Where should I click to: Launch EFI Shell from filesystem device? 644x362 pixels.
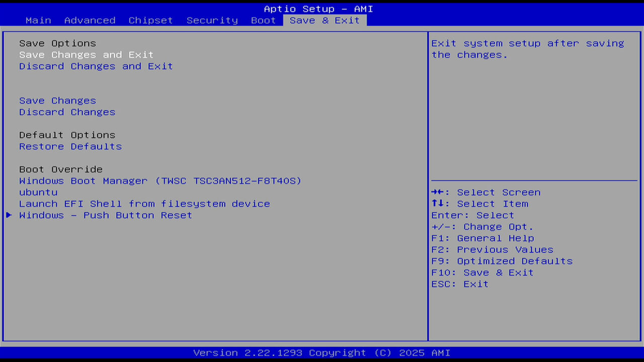[144, 204]
